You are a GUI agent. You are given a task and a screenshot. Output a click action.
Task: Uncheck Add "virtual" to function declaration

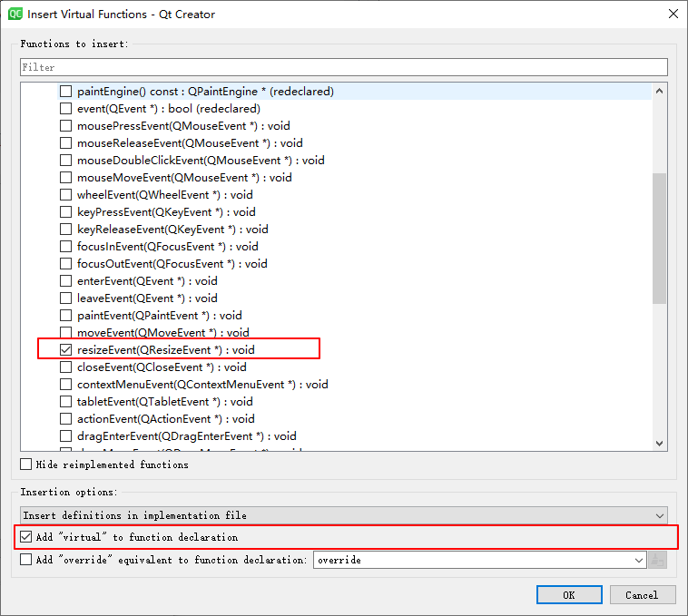(26, 537)
